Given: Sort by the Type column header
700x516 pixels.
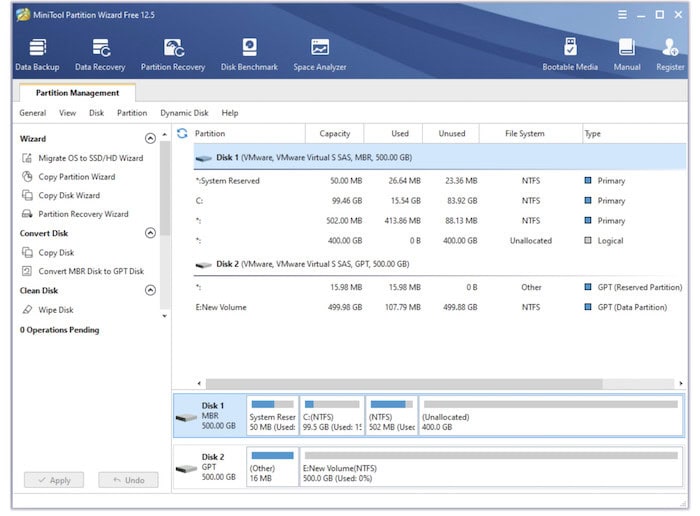Looking at the screenshot, I should click(x=635, y=133).
